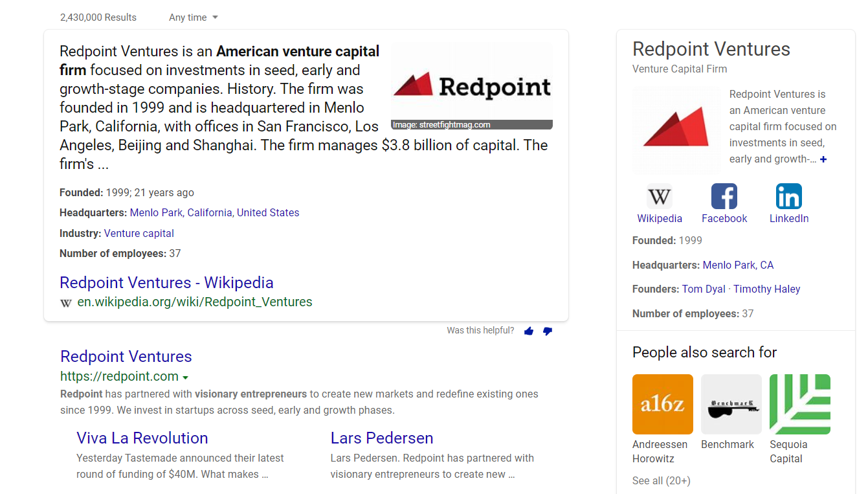The height and width of the screenshot is (494, 868).
Task: Click the Founded: 1999 side panel entry
Action: tap(667, 240)
